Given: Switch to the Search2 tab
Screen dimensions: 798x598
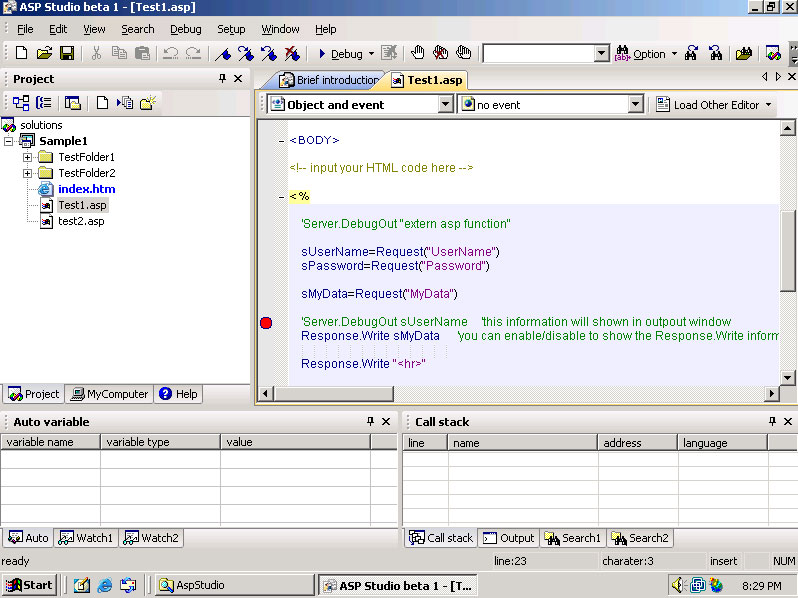Looking at the screenshot, I should 640,538.
